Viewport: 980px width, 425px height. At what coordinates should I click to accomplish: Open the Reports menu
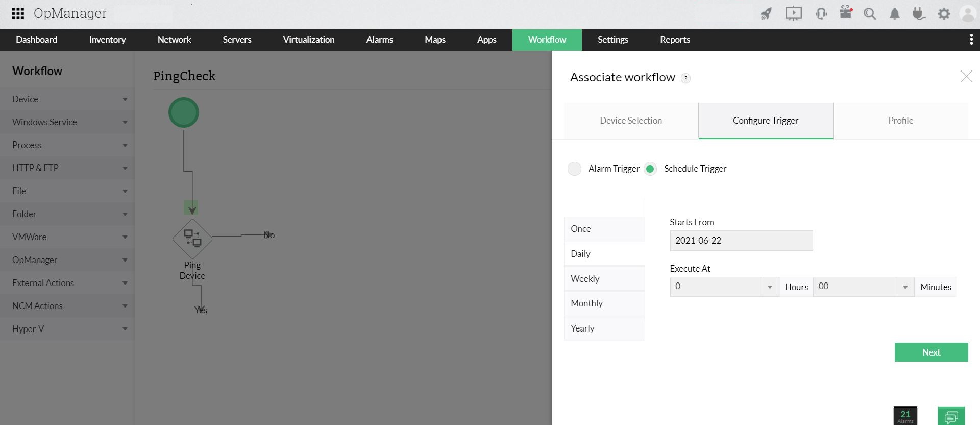[x=675, y=40]
